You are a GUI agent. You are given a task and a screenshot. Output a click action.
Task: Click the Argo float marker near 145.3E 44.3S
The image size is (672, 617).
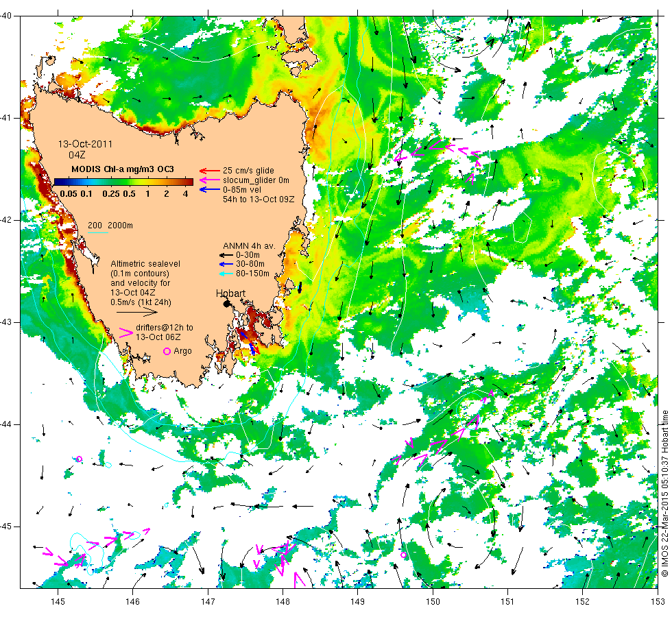click(x=79, y=459)
